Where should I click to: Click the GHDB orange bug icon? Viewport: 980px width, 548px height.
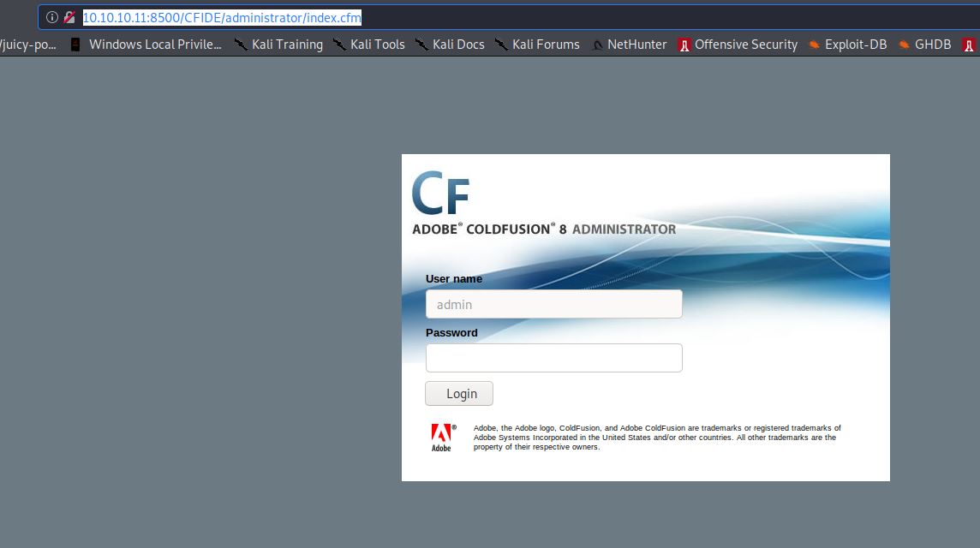[905, 45]
